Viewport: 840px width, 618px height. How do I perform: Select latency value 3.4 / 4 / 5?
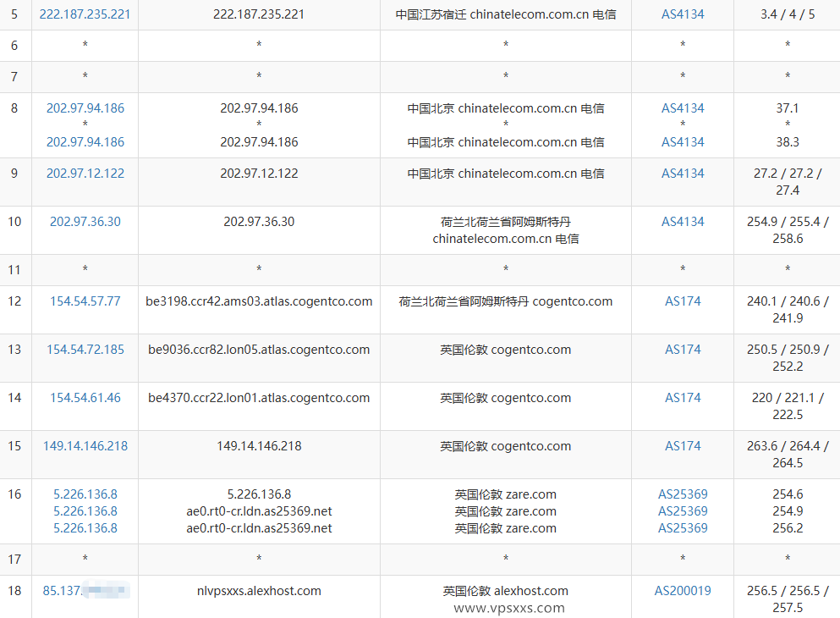pos(788,14)
